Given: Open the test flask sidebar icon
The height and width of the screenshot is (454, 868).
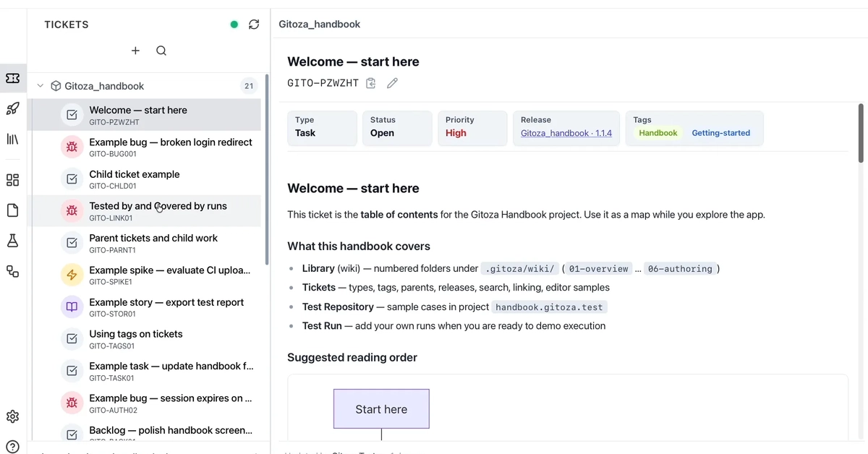Looking at the screenshot, I should coord(12,241).
